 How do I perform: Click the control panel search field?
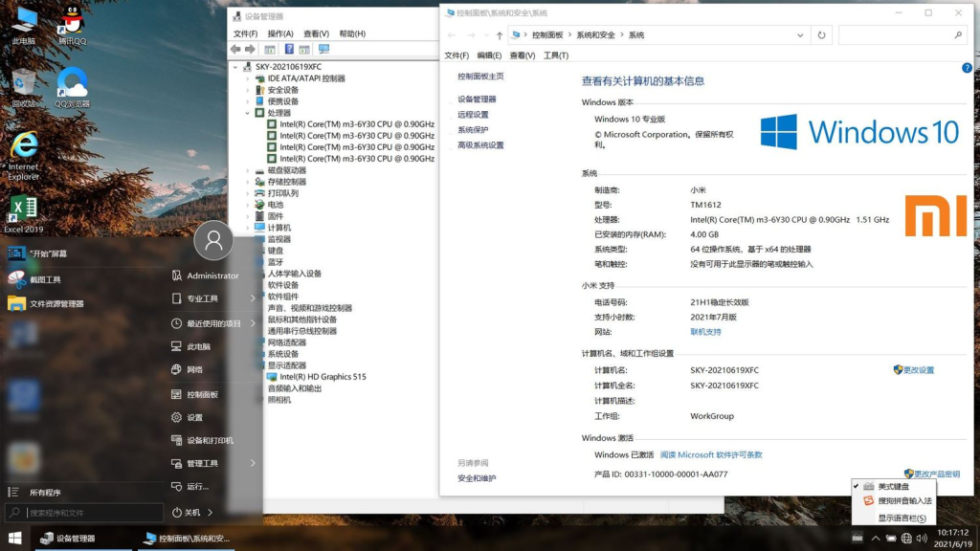[x=902, y=35]
